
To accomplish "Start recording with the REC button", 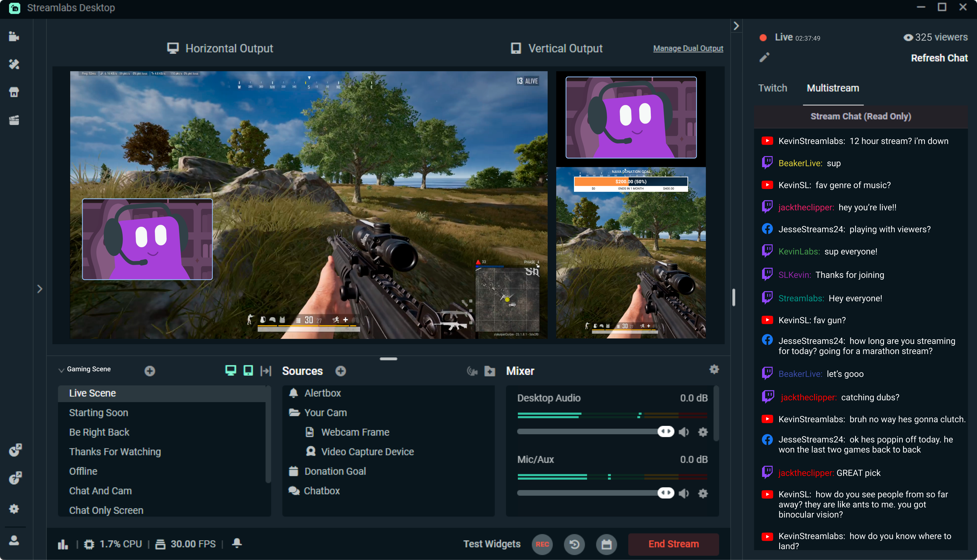I will coord(542,544).
